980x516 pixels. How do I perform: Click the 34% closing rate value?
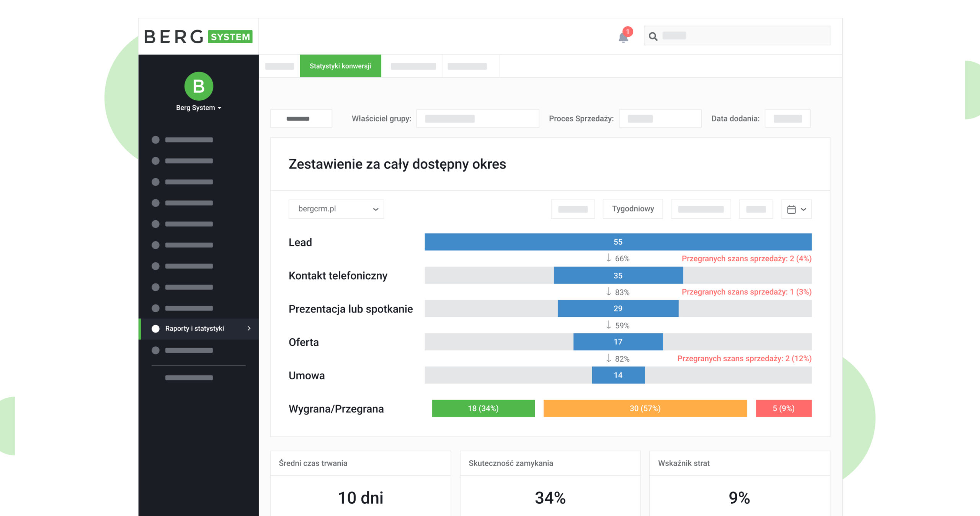(x=550, y=498)
